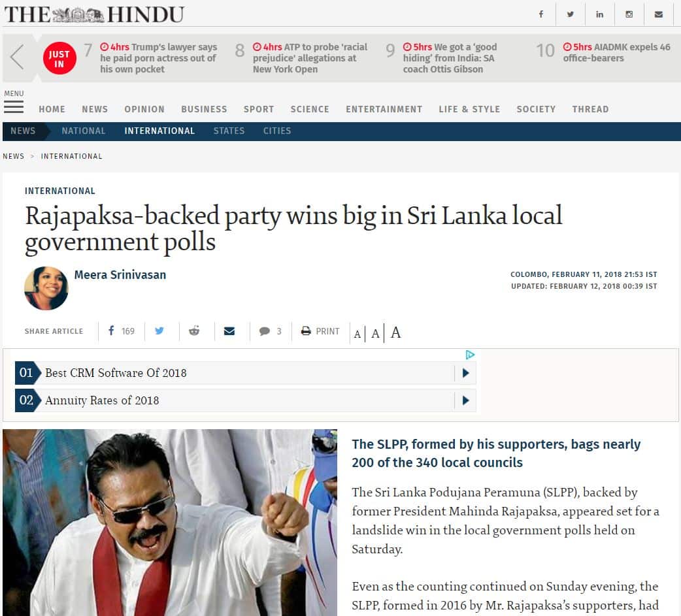Click the SLPP subheading text

coord(497,453)
